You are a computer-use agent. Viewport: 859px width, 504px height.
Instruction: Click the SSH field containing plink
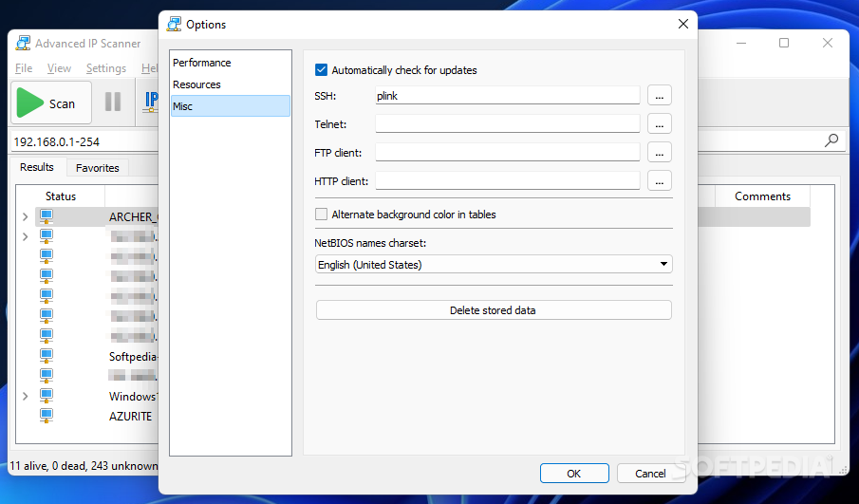507,95
